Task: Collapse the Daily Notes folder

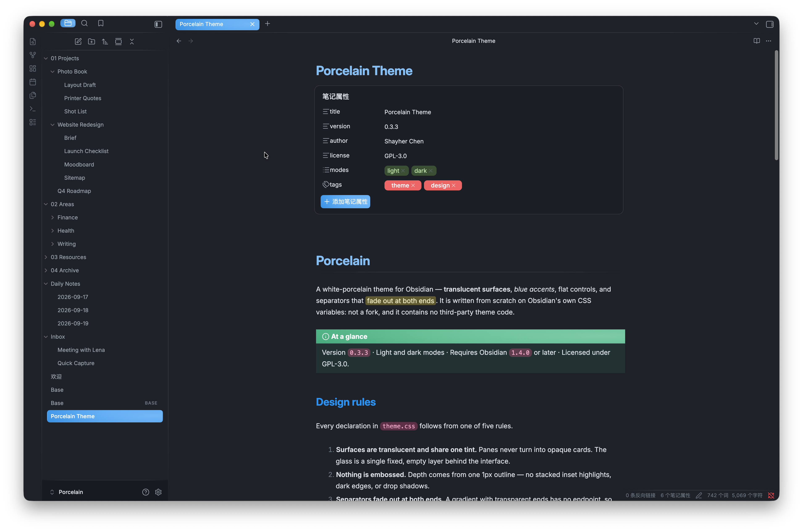Action: (x=46, y=284)
